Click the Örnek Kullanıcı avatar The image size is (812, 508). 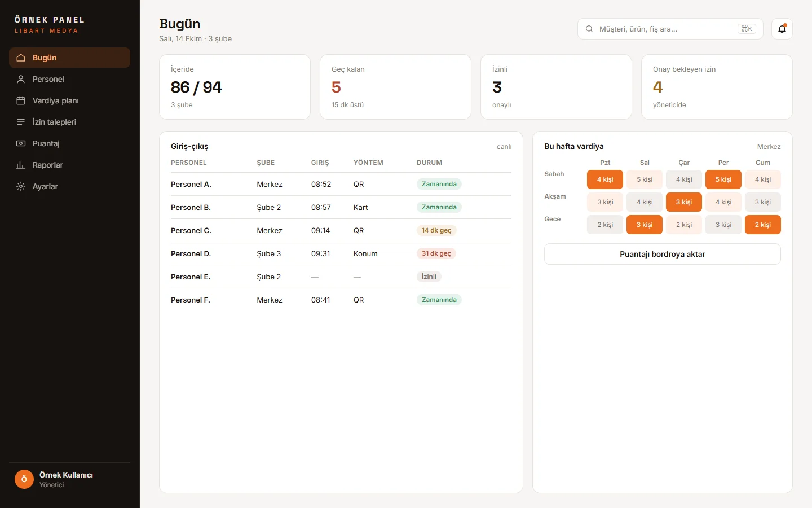(x=24, y=479)
